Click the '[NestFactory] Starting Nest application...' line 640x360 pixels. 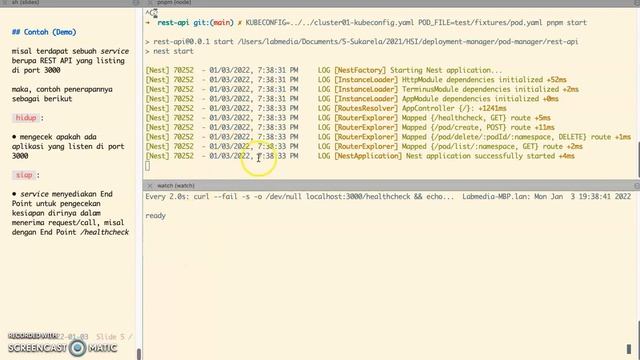coord(324,70)
